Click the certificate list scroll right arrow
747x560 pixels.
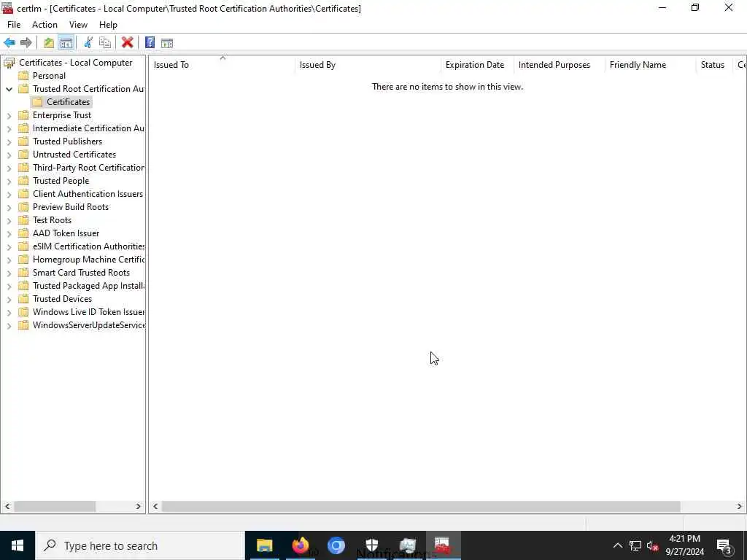740,506
